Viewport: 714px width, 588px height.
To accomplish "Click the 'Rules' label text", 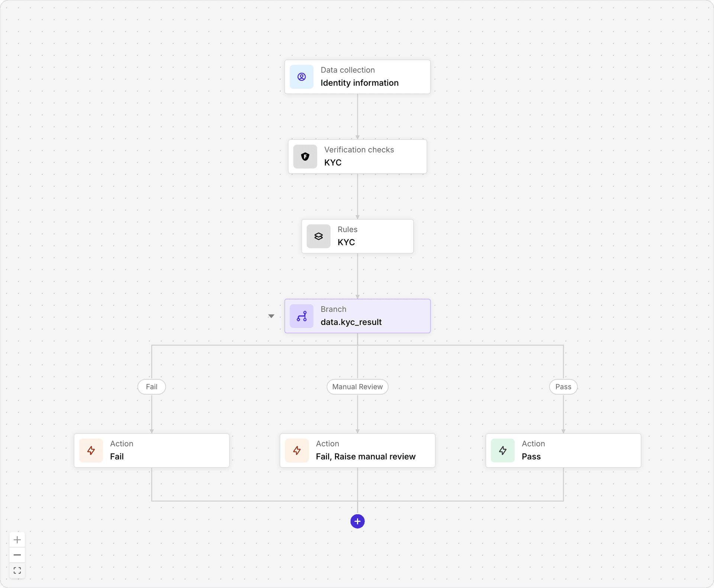I will coord(347,229).
